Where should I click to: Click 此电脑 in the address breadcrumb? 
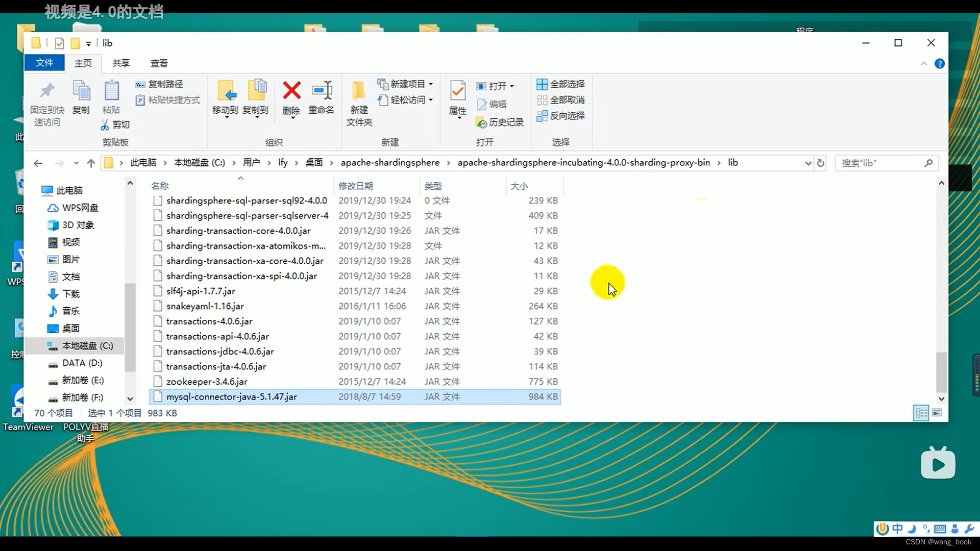click(143, 163)
